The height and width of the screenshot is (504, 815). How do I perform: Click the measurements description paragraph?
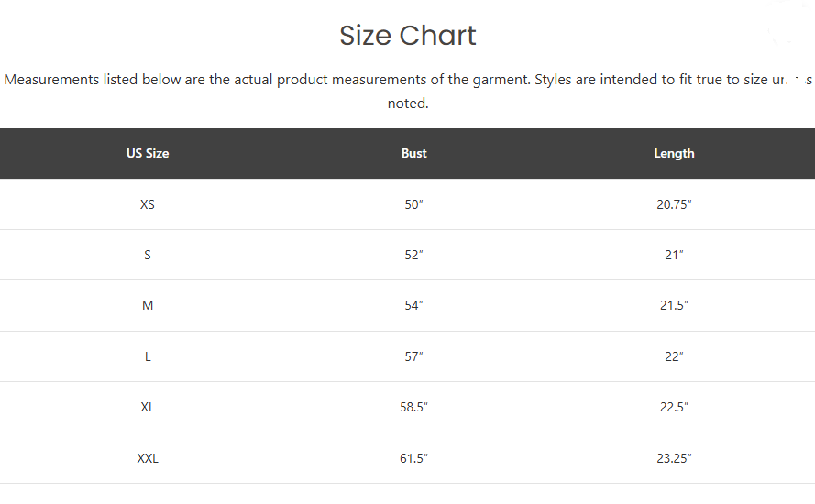(407, 91)
